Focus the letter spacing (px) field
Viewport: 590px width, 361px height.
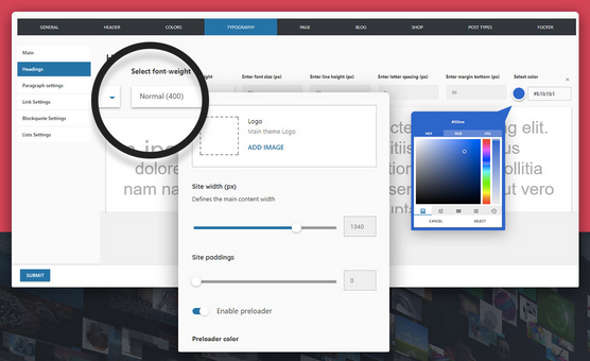408,92
